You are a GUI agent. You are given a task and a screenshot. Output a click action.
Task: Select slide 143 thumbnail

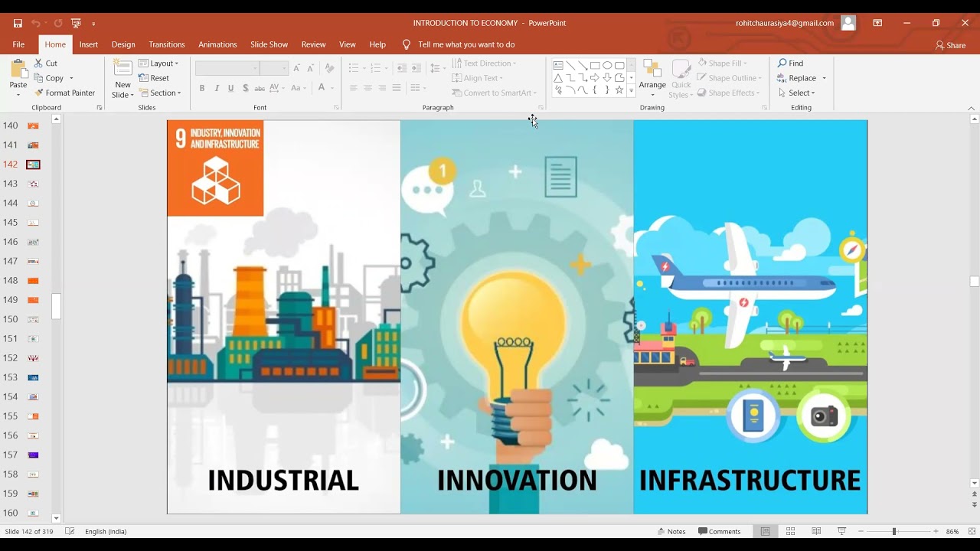[x=33, y=184]
